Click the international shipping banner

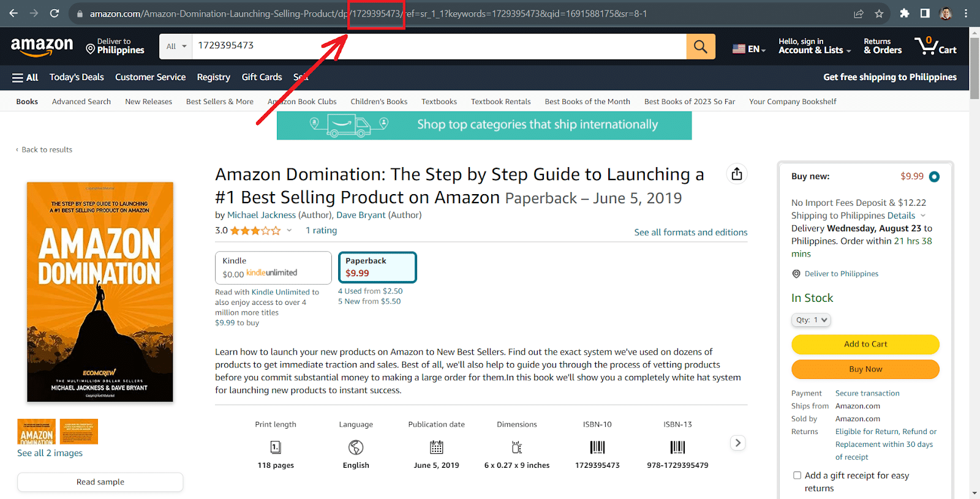point(484,125)
